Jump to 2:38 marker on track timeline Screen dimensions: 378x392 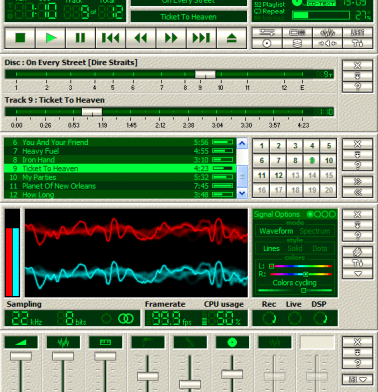click(x=188, y=125)
